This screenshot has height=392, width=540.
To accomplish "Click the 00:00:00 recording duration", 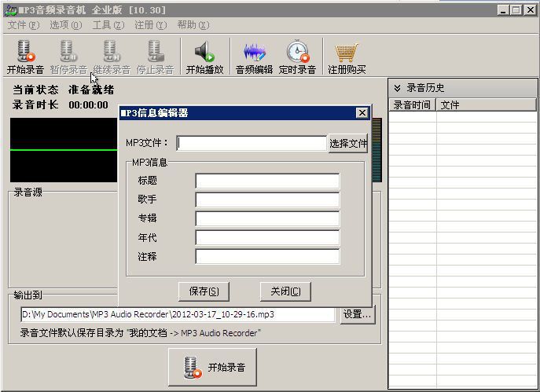I will pos(88,105).
